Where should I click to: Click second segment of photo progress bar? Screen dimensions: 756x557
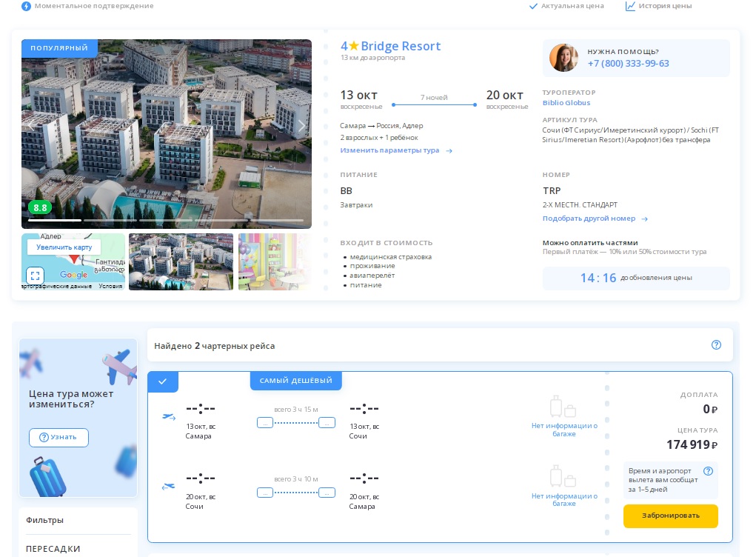(110, 221)
